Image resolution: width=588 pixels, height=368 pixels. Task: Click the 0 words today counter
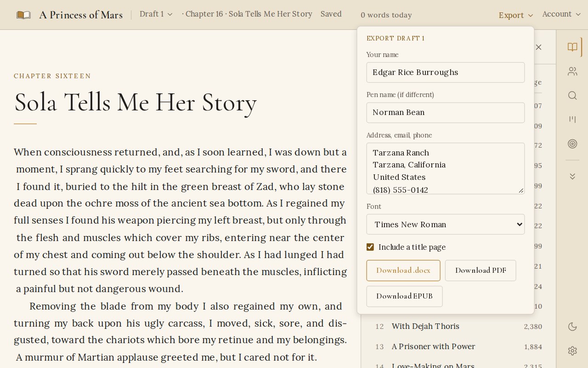coord(386,15)
